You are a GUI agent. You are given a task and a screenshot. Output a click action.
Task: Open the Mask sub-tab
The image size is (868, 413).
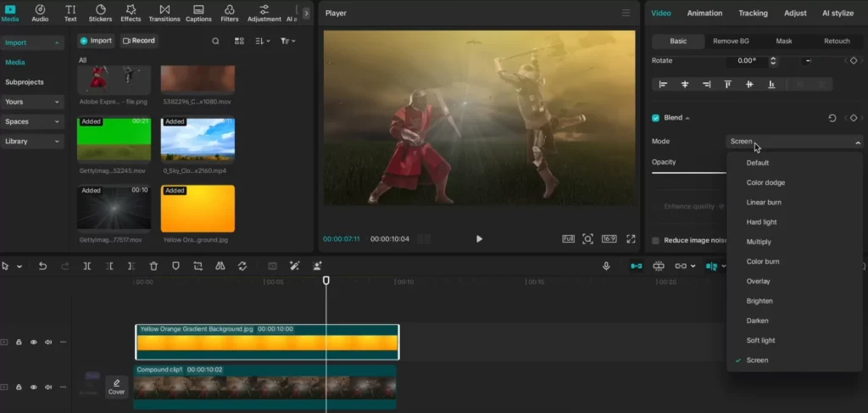pyautogui.click(x=784, y=41)
